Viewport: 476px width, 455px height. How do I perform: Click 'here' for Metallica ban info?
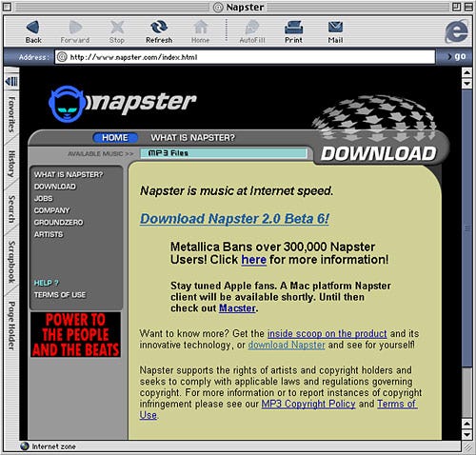point(253,260)
